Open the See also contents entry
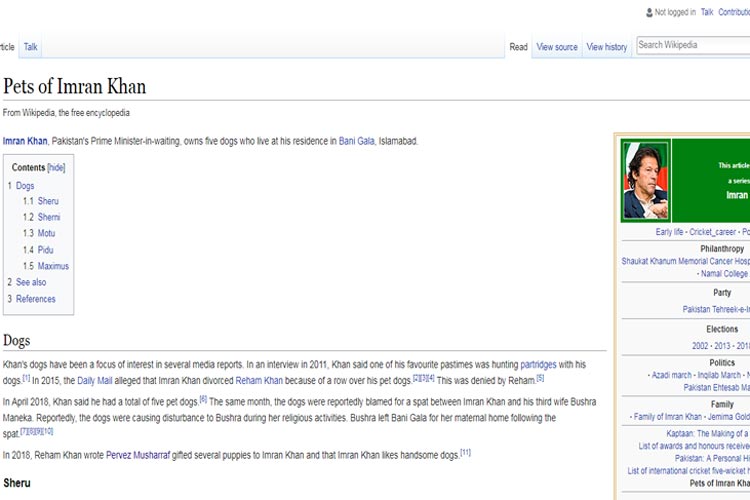Viewport: 750px width, 500px height. (31, 282)
